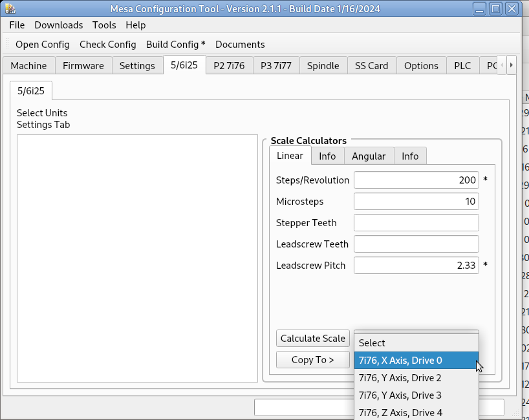Open Info tab next to Linear

tap(327, 156)
